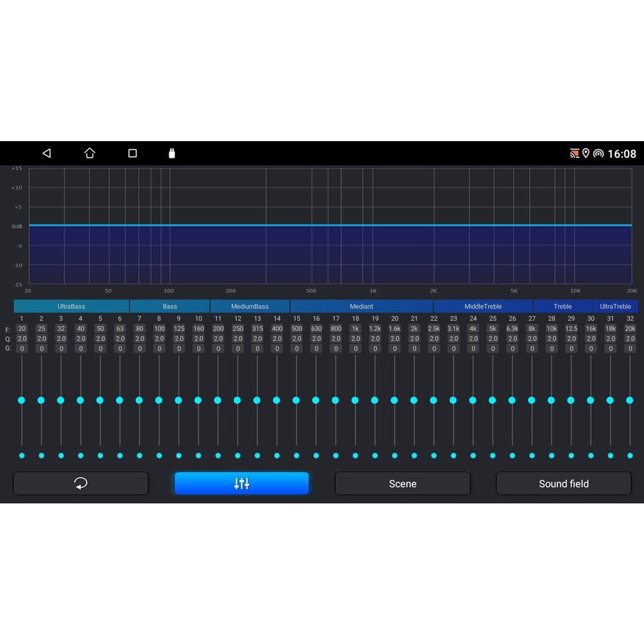Image resolution: width=644 pixels, height=644 pixels.
Task: Open the Sound field settings
Action: pos(563,483)
